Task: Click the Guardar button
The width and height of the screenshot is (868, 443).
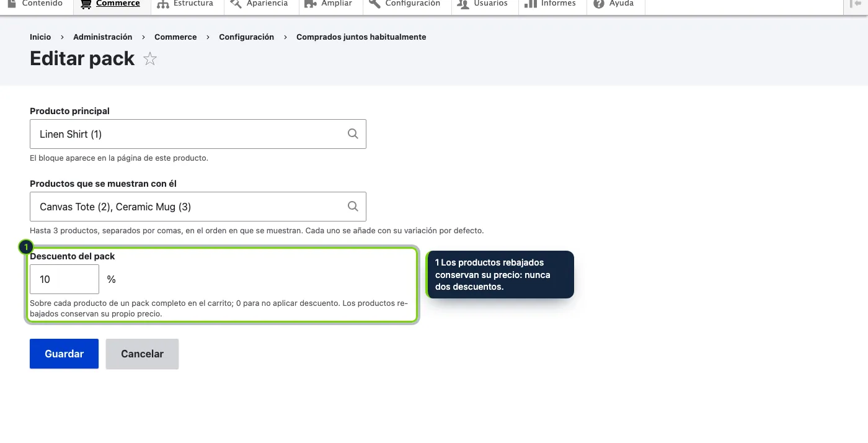Action: 64,354
